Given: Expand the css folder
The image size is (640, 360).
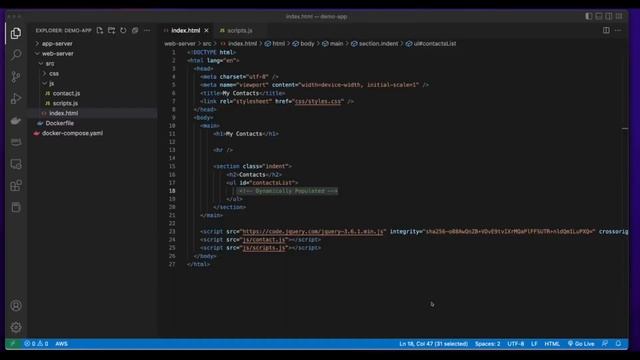Looking at the screenshot, I should point(54,73).
